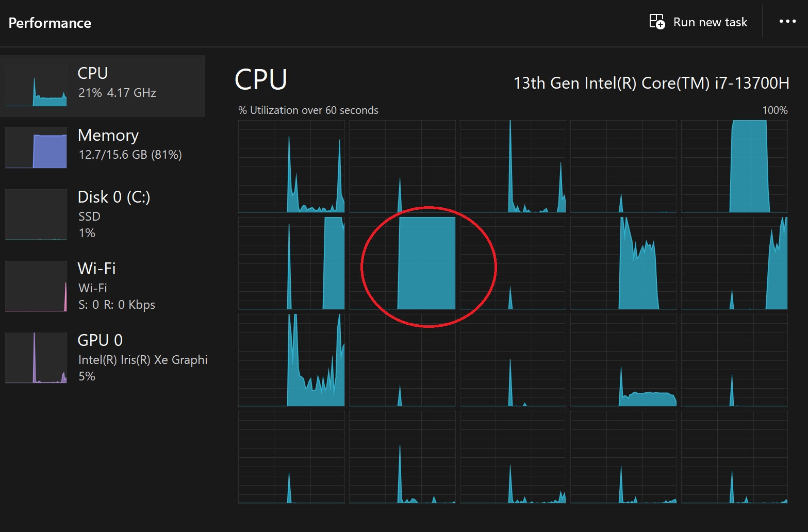Open the Disk 0 (C:) performance entry
Viewport: 808px width, 532px height.
103,214
